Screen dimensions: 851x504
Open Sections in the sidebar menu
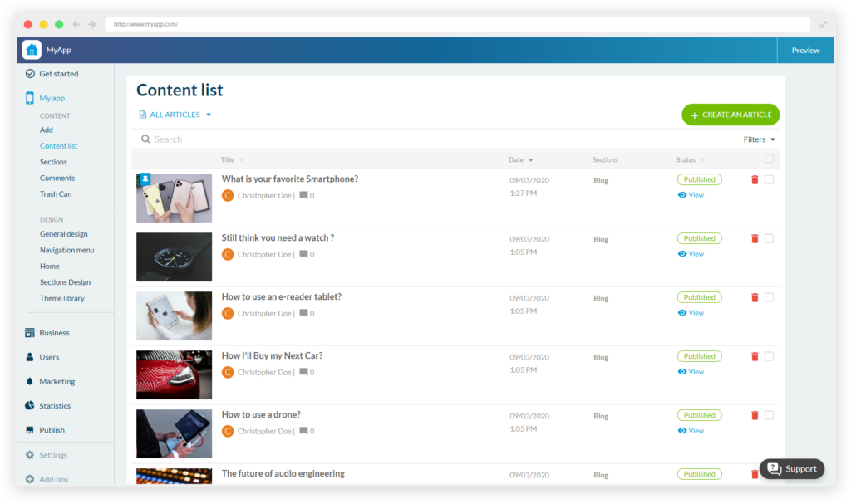53,162
